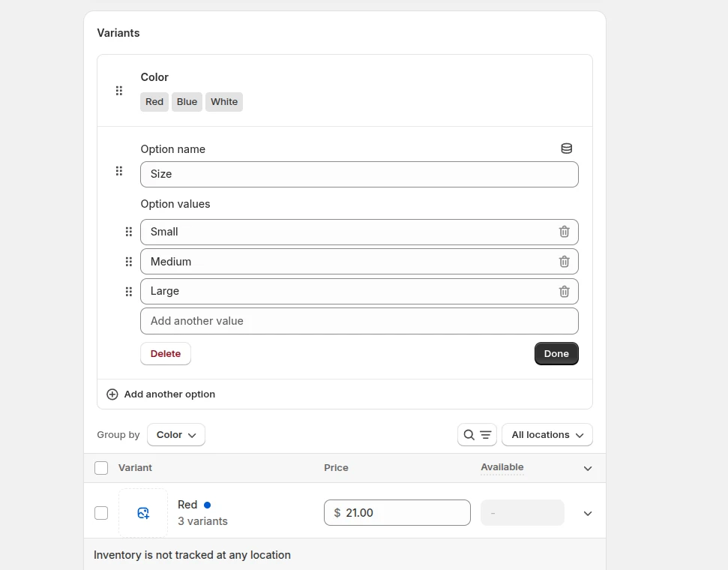Click the Variants section title

pos(118,33)
